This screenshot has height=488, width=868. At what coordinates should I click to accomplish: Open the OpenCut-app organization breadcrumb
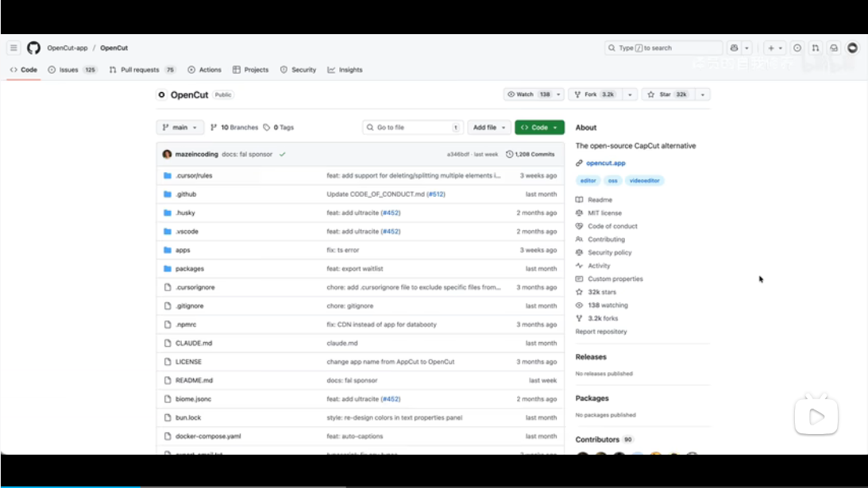tap(67, 48)
